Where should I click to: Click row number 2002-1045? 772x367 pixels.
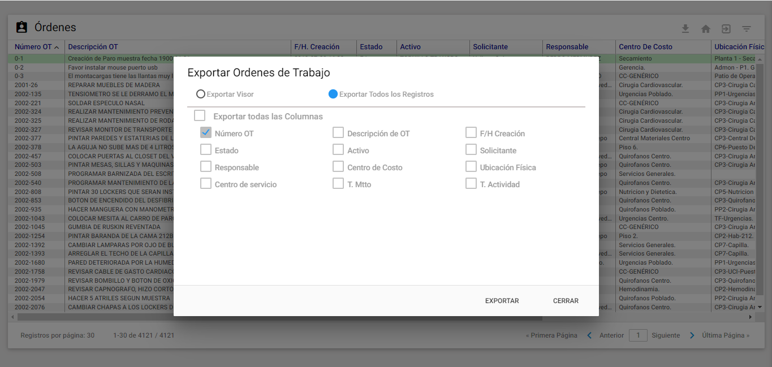click(30, 227)
